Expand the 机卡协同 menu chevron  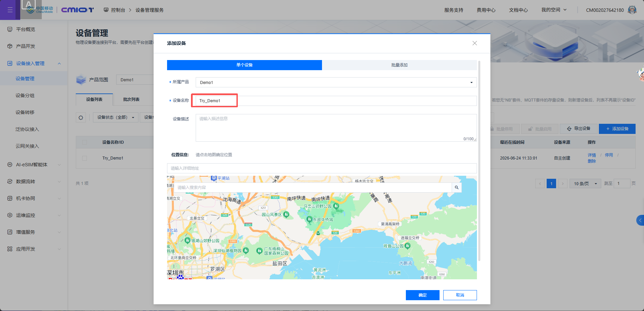pos(59,198)
